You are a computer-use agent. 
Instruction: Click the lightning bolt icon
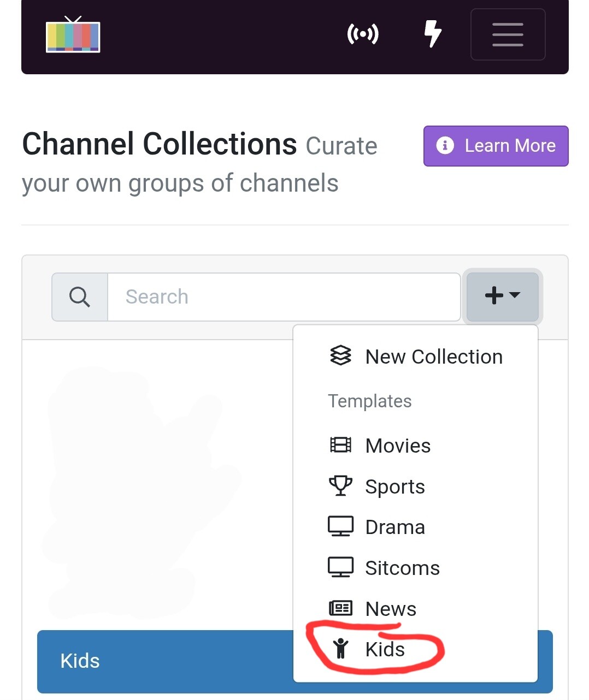433,34
